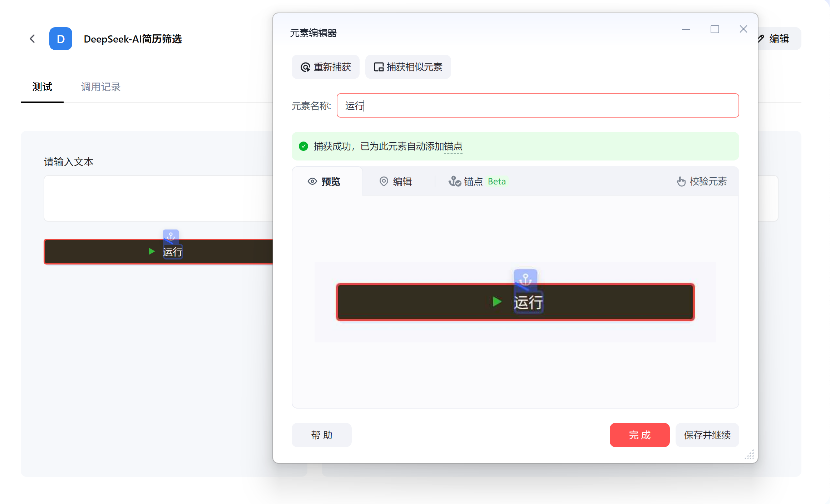Screen dimensions: 830x504
Task: Switch to the 预览 preview tab
Action: (x=324, y=182)
